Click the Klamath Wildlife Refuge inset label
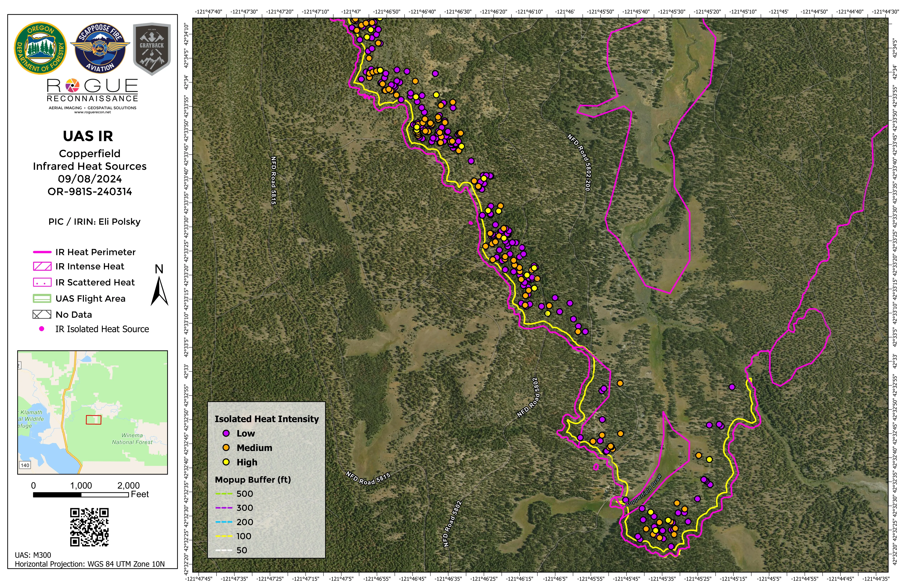Image resolution: width=909 pixels, height=588 pixels. click(31, 419)
